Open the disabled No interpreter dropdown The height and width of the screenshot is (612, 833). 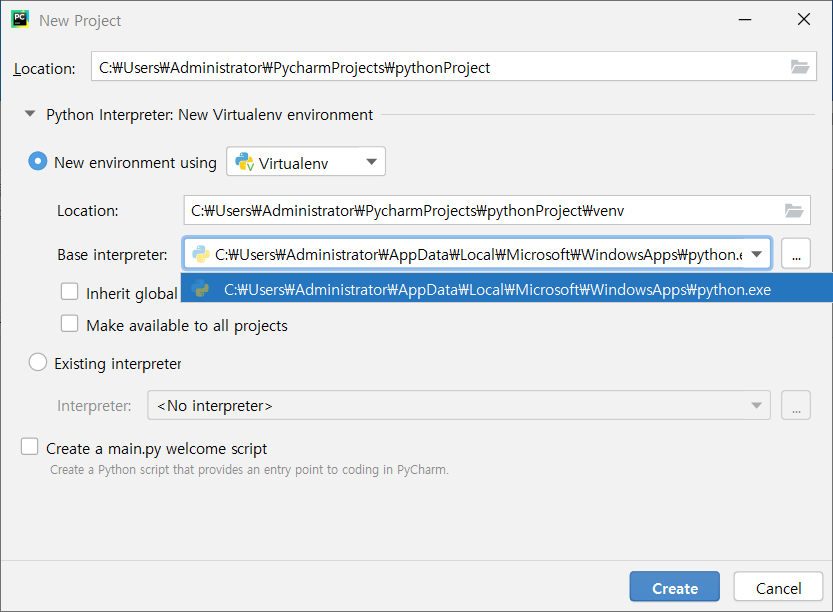coord(459,405)
